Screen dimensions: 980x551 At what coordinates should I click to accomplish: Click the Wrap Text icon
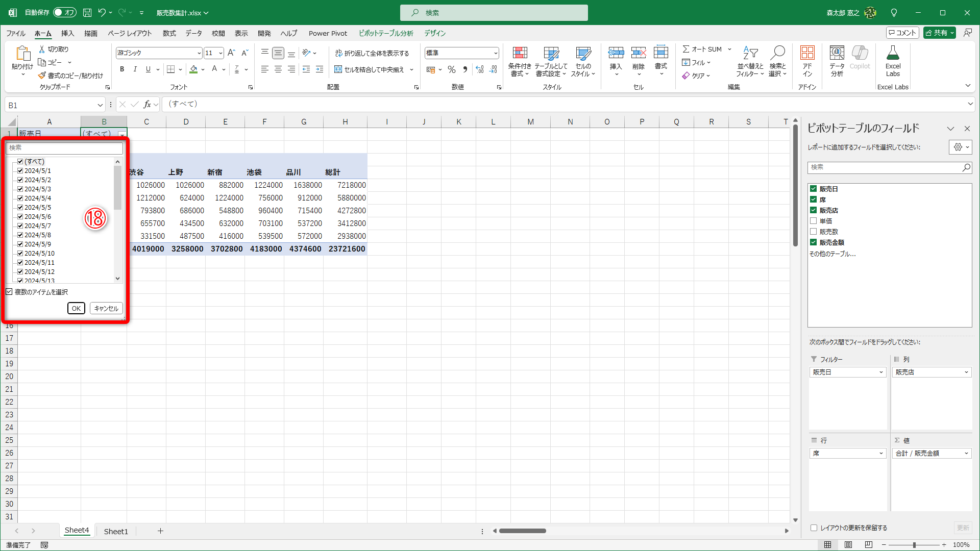pos(338,53)
